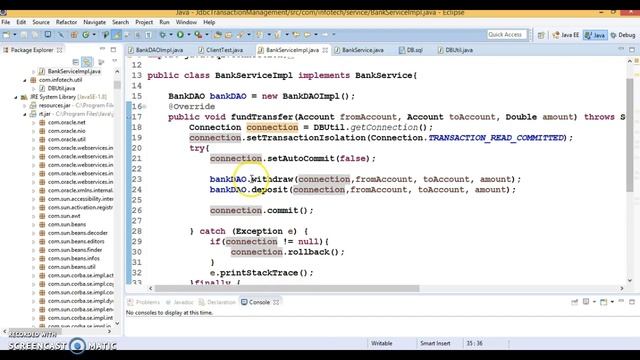This screenshot has height=360, width=640.
Task: Click the Run External Tools icon
Action: (198, 35)
